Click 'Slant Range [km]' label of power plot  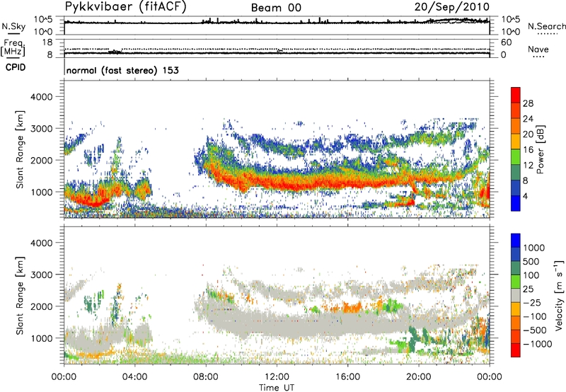coord(20,149)
